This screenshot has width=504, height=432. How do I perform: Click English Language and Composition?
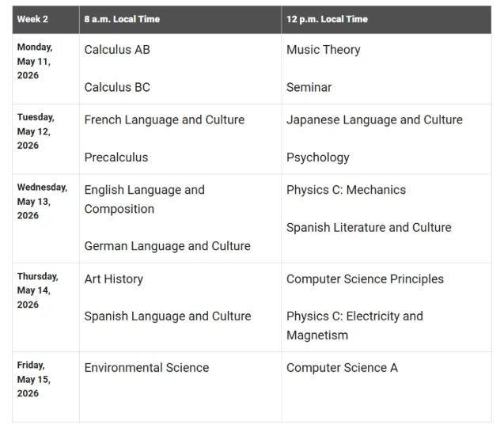[144, 199]
